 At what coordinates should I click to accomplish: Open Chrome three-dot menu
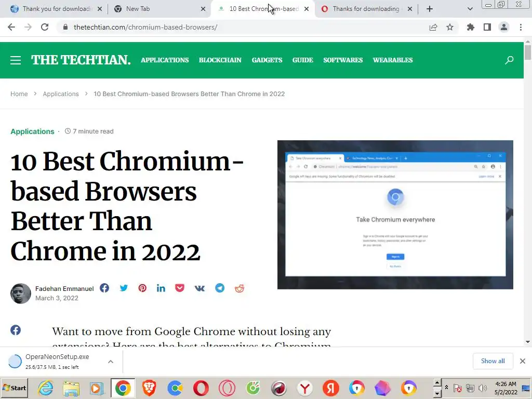pyautogui.click(x=521, y=27)
